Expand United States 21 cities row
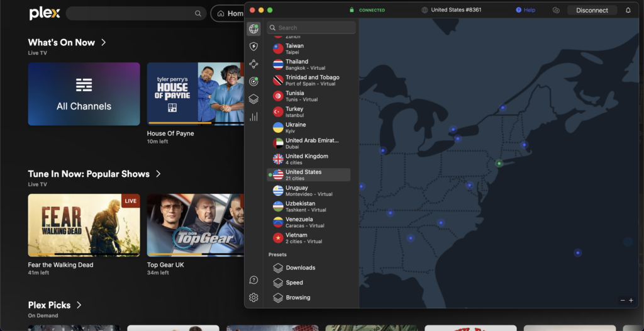644x331 pixels. pos(308,175)
